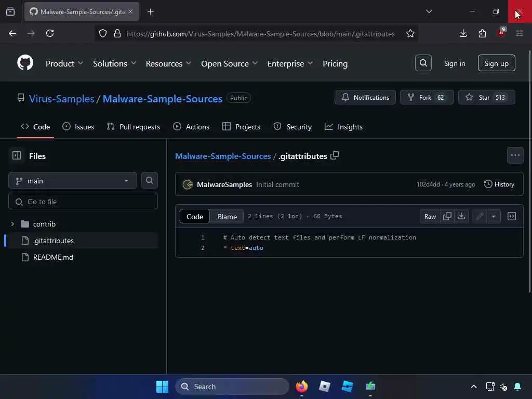This screenshot has width=532, height=399.
Task: Open a new browser tab
Action: 150,12
